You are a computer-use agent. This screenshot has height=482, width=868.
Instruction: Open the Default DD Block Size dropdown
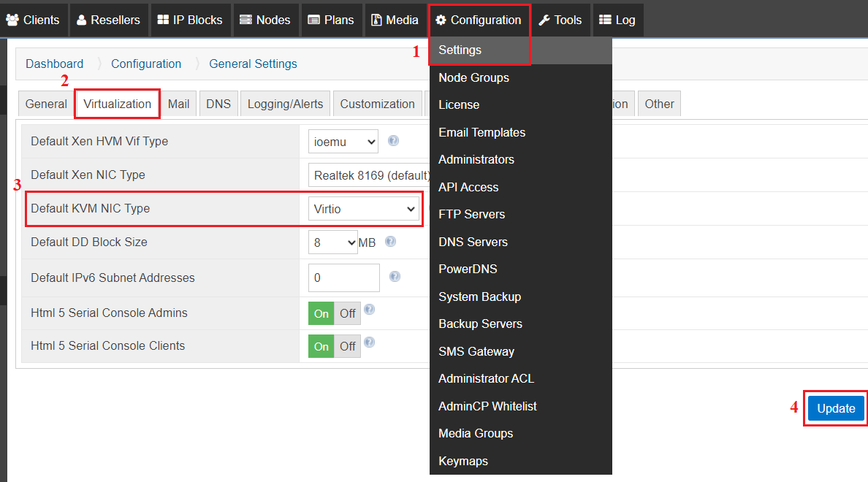pos(332,242)
